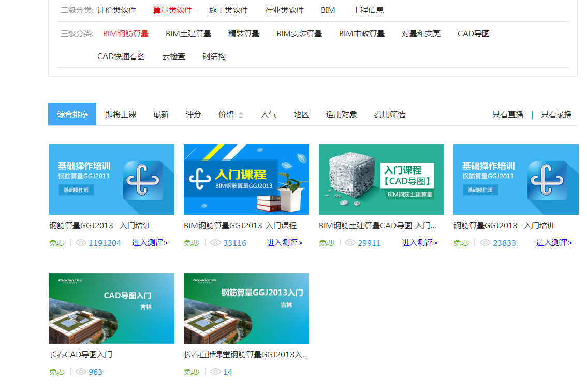
Task: Switch to 综合排序 sorting tab
Action: (72, 114)
